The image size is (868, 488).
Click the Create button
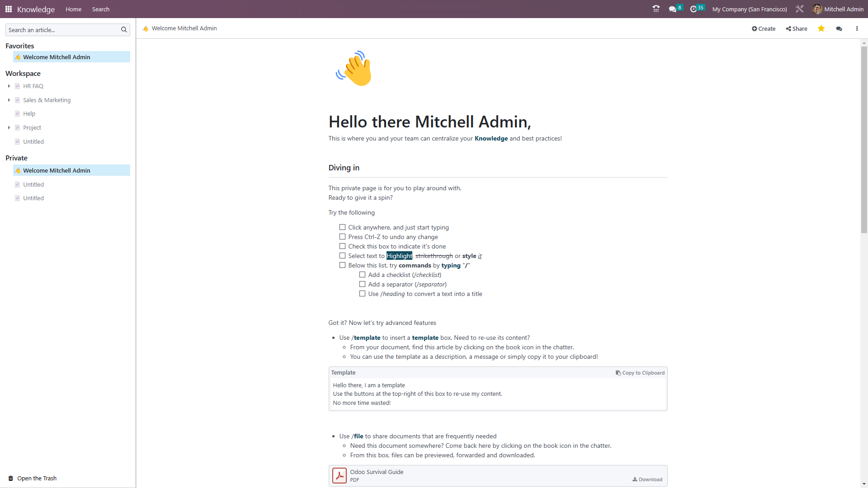(764, 28)
